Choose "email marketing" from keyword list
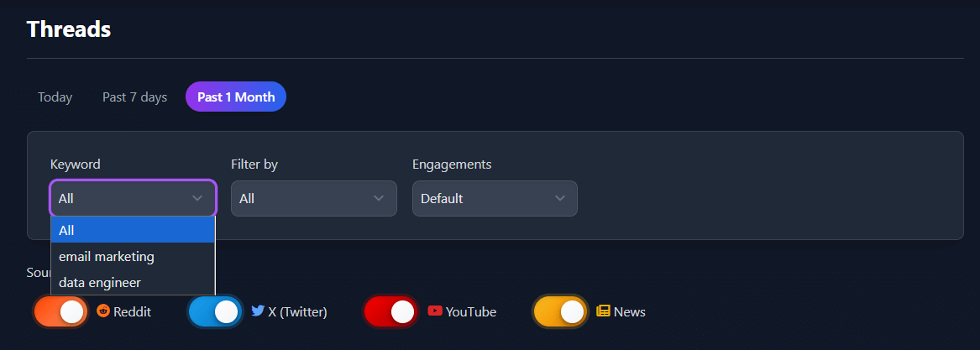980x350 pixels. [107, 256]
